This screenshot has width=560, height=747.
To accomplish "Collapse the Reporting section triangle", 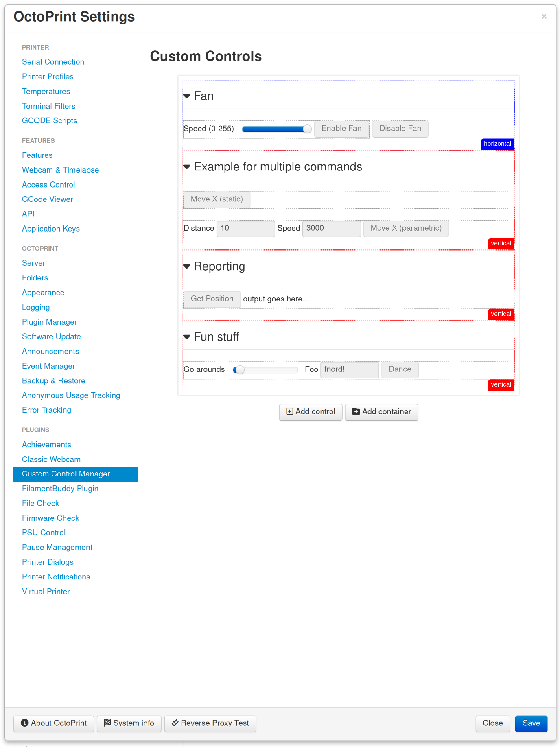I will pyautogui.click(x=187, y=266).
